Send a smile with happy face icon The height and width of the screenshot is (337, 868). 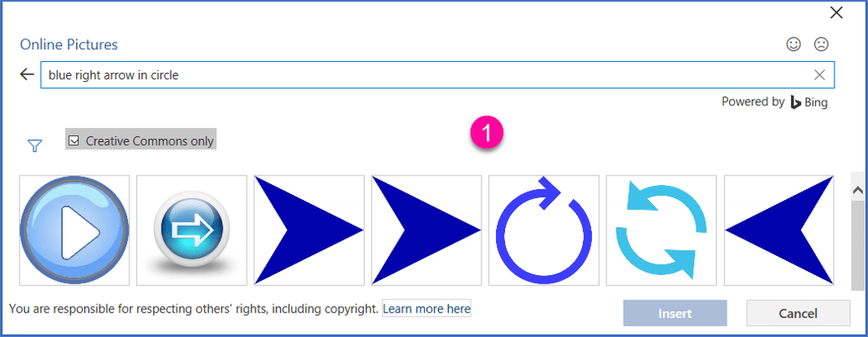click(794, 45)
